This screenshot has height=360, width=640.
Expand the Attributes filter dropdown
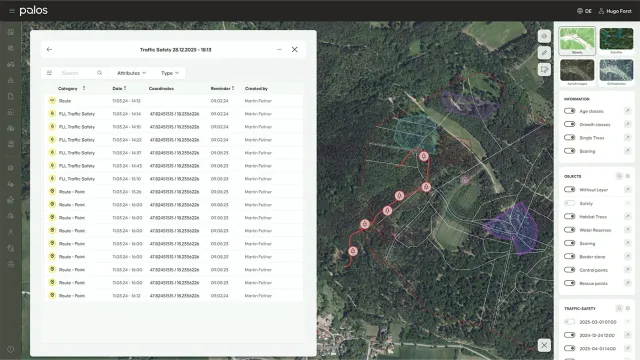tap(131, 73)
